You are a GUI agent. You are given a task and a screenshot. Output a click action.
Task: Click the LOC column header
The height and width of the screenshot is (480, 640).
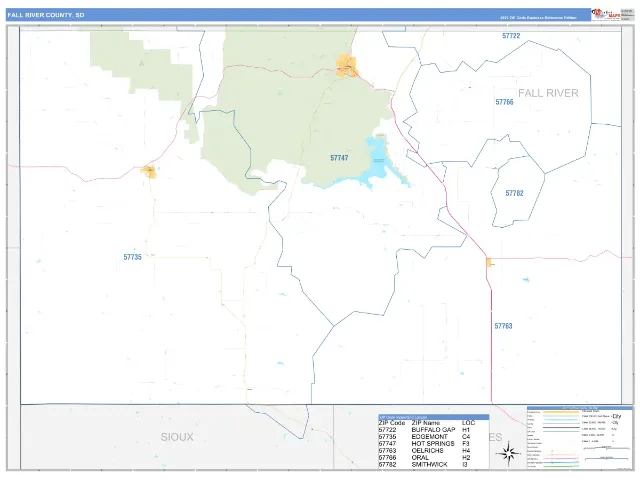[469, 423]
